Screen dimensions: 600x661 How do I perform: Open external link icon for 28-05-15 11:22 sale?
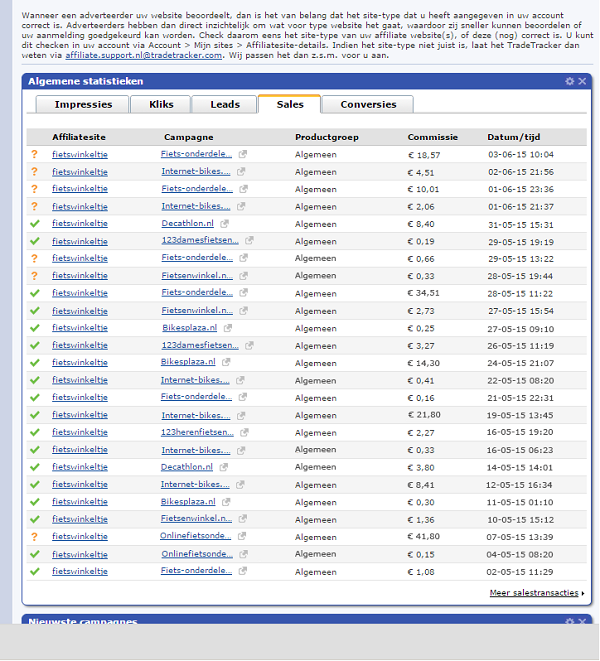[x=243, y=293]
